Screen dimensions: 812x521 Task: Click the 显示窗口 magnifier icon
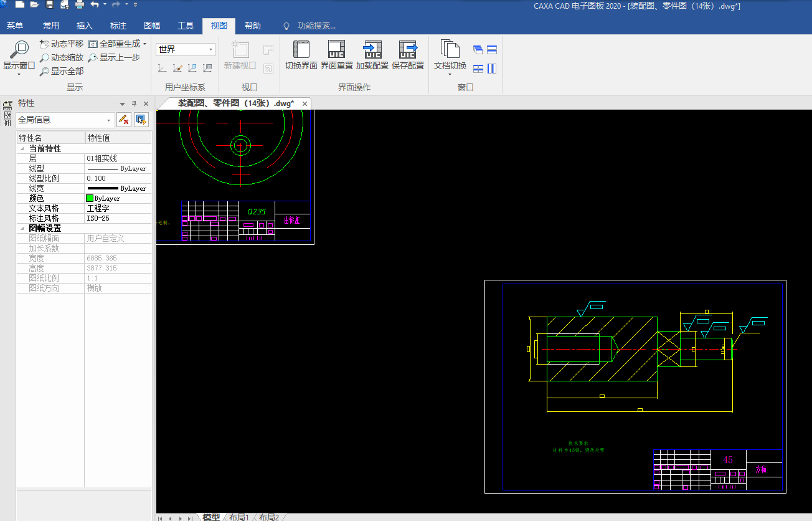(19, 50)
